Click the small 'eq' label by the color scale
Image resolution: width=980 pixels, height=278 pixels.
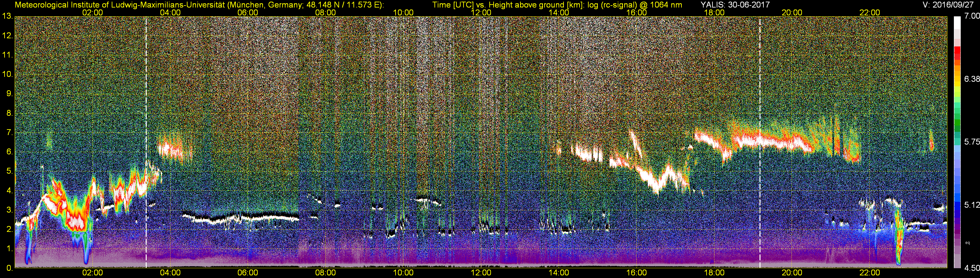(x=968, y=242)
